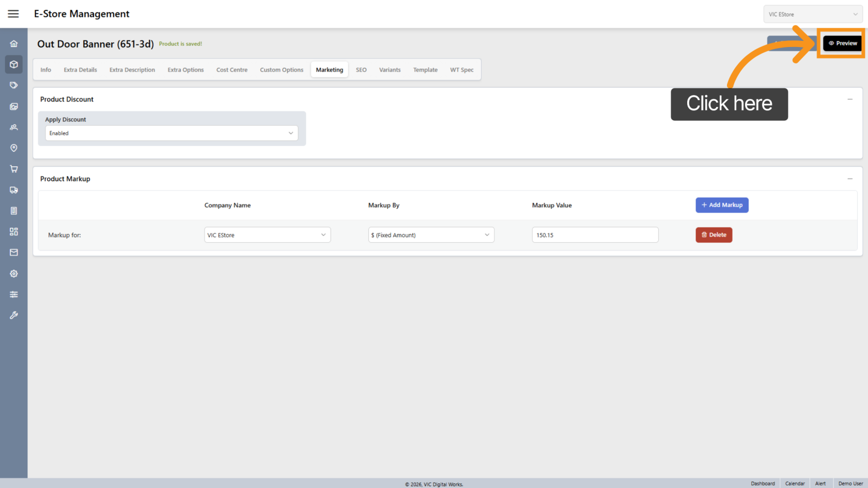This screenshot has height=488, width=868.
Task: Open the top-right VIC EStore store selector
Action: pyautogui.click(x=813, y=14)
